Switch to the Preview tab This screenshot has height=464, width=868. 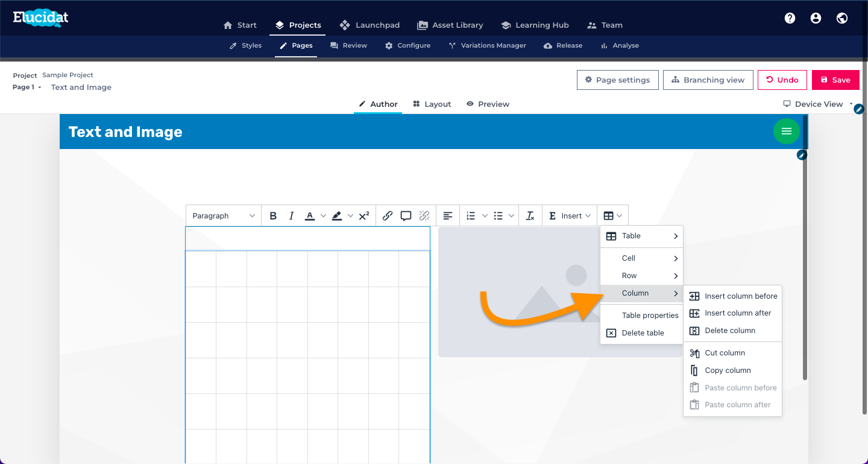click(488, 104)
